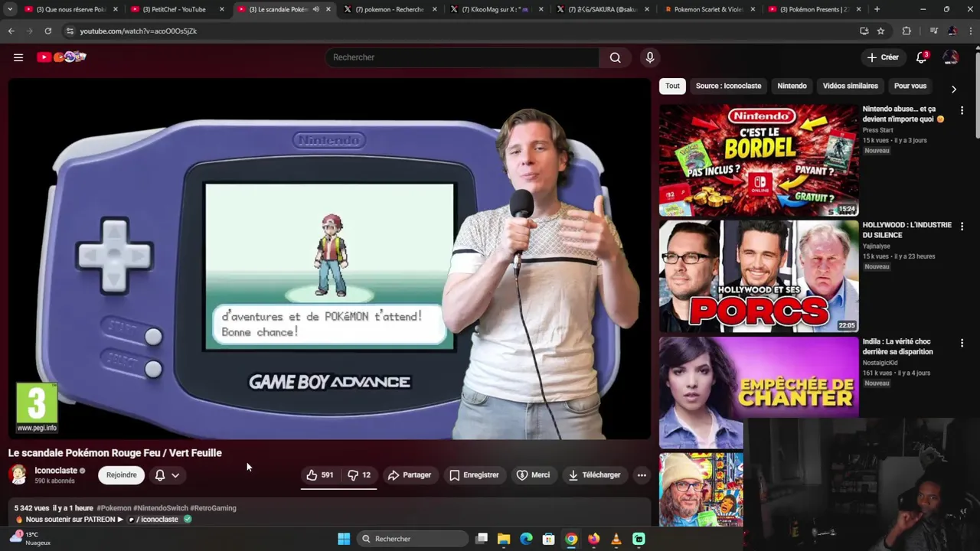
Task: Switch to the KikooMag sur X tab
Action: coord(495,9)
